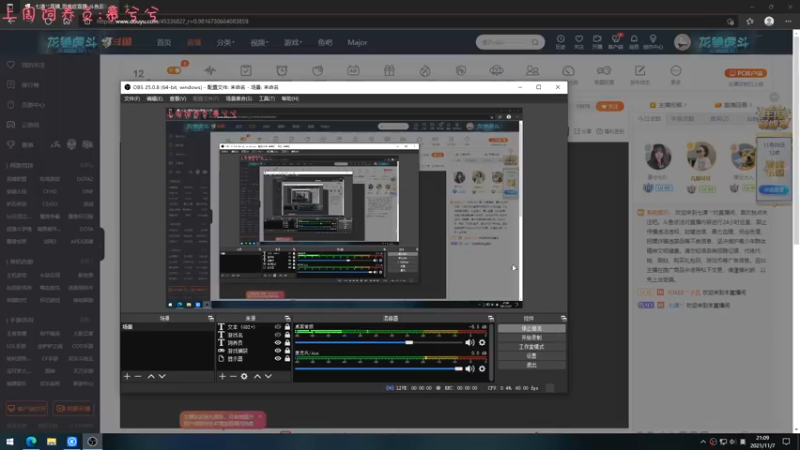Open the Major link in Douyu navigation

[357, 42]
